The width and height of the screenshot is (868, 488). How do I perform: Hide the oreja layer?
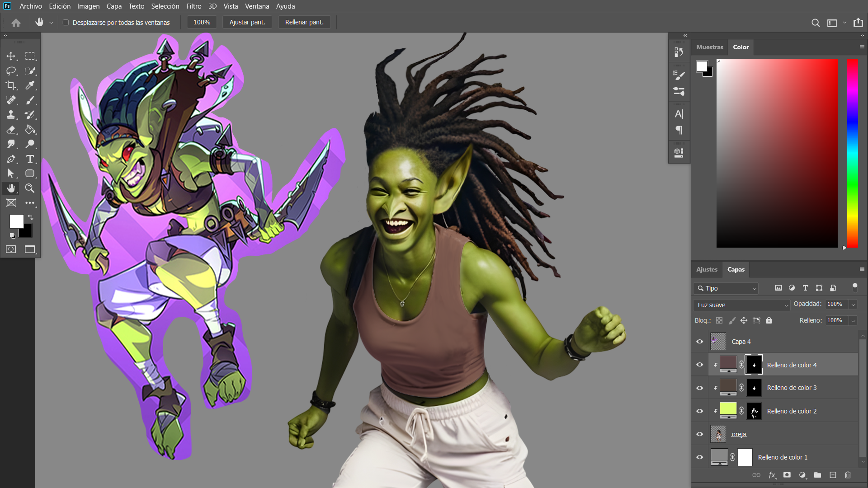(x=699, y=434)
